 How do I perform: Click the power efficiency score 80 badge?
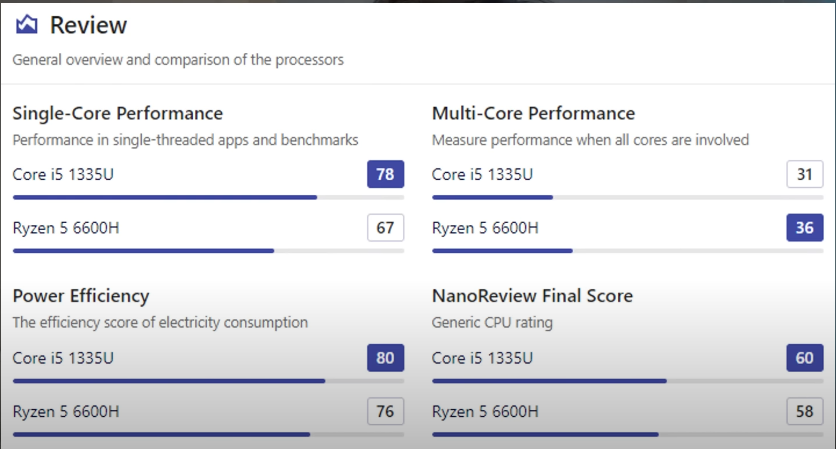(385, 358)
